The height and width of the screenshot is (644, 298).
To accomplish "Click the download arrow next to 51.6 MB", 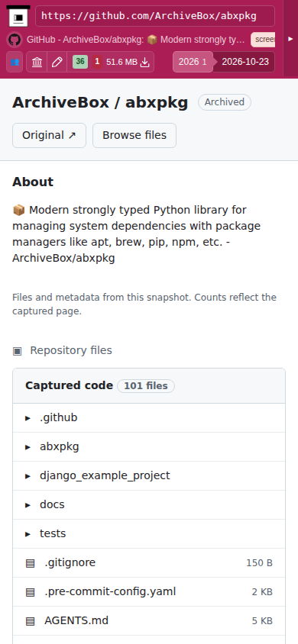I will (x=144, y=62).
